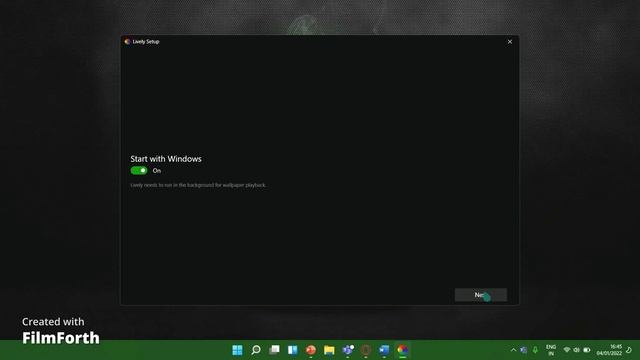This screenshot has width=640, height=360.
Task: Open the Windows Start menu
Action: point(237,350)
